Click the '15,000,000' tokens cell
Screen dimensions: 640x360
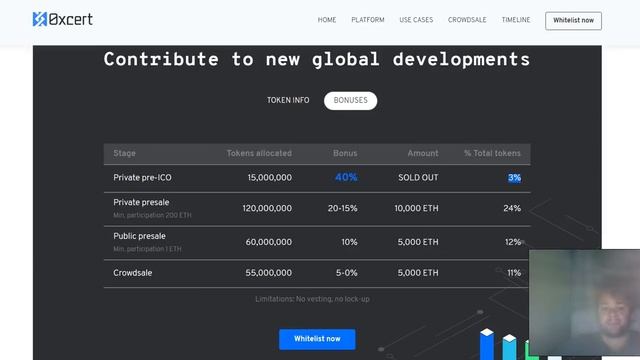[269, 178]
